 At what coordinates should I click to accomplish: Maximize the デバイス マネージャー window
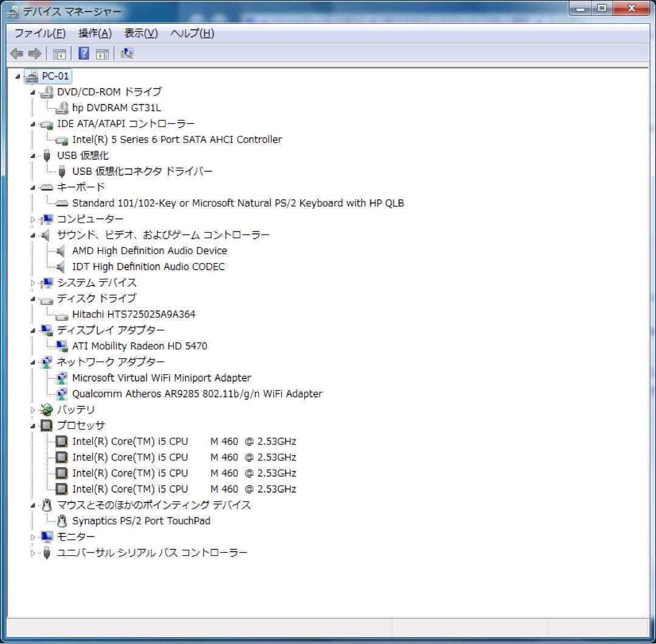(601, 9)
